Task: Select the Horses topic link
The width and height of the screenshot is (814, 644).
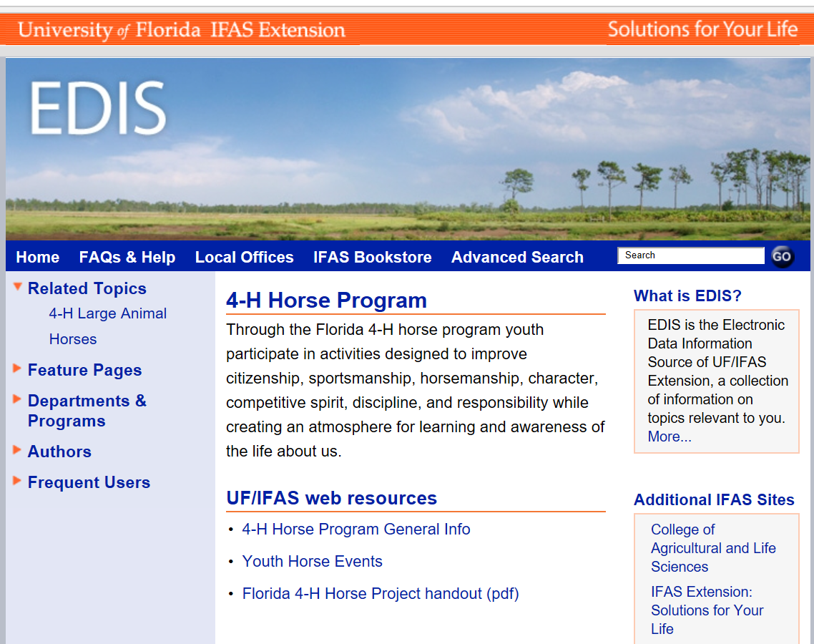Action: 73,339
